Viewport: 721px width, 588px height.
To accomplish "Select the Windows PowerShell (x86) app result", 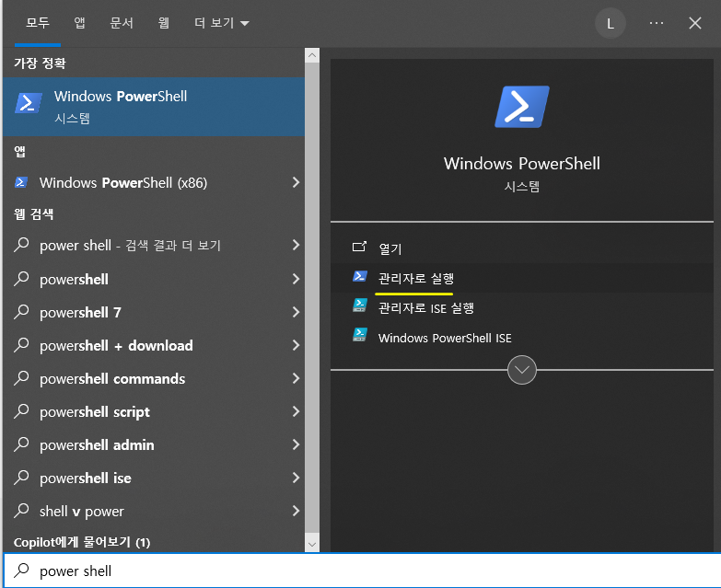I will [x=154, y=183].
